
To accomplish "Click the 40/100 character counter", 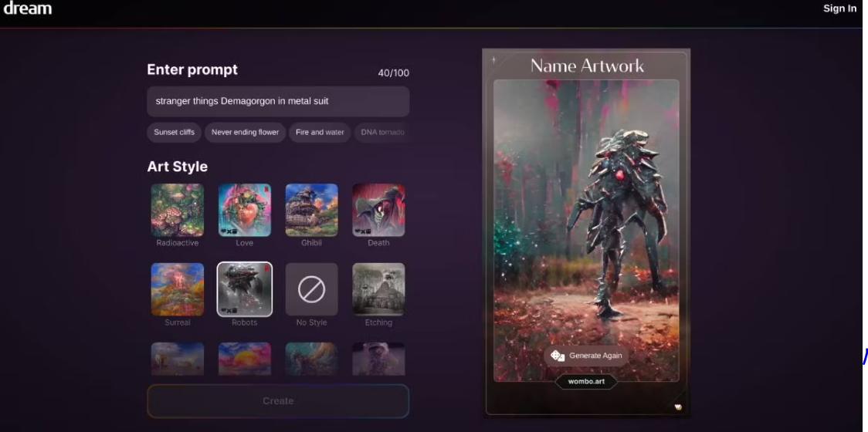I will click(394, 73).
